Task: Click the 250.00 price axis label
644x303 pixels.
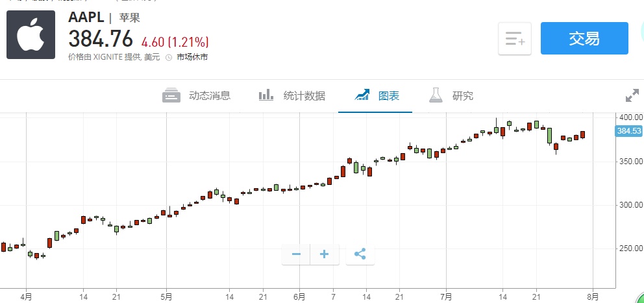Action: 631,248
